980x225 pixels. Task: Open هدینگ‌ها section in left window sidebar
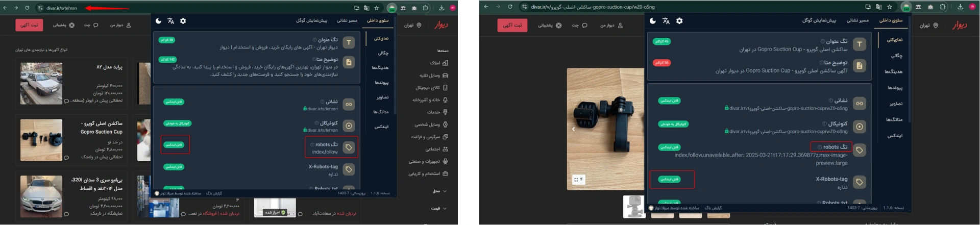(380, 67)
